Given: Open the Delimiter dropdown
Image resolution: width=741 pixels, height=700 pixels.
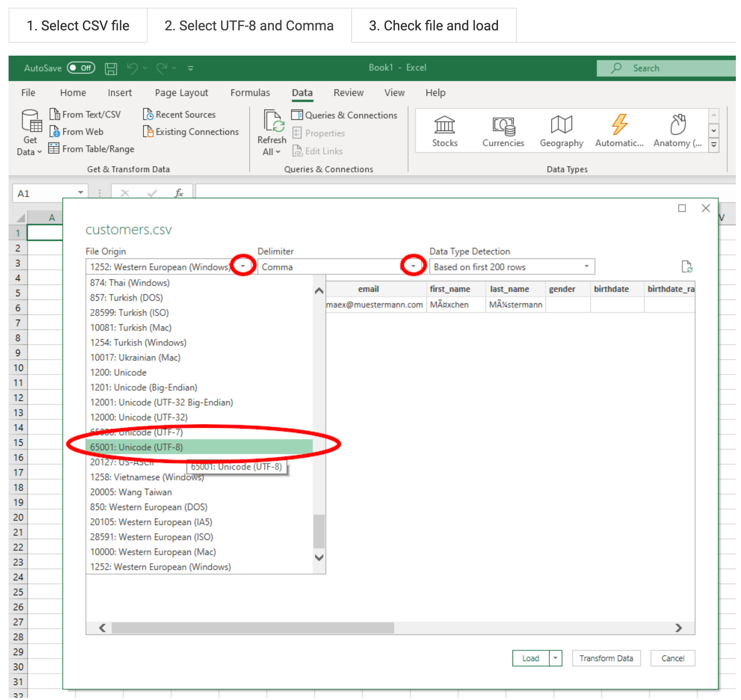Looking at the screenshot, I should 413,266.
